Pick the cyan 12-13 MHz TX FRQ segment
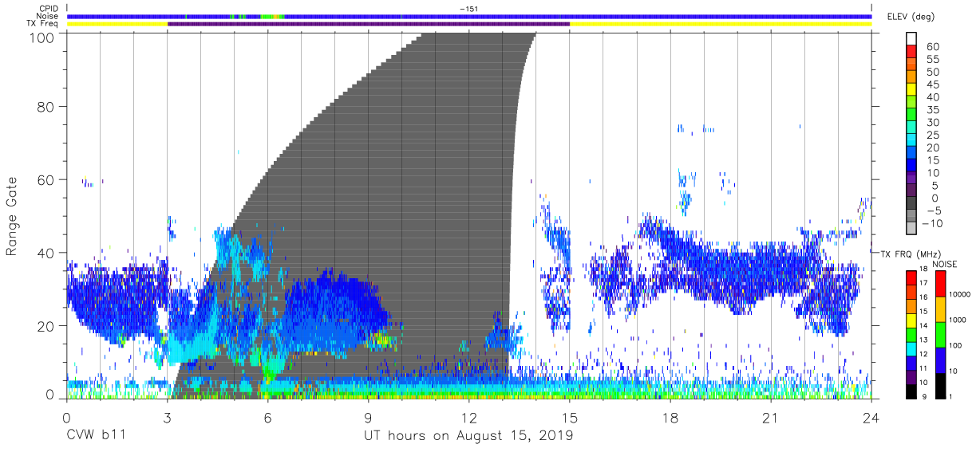 912,348
